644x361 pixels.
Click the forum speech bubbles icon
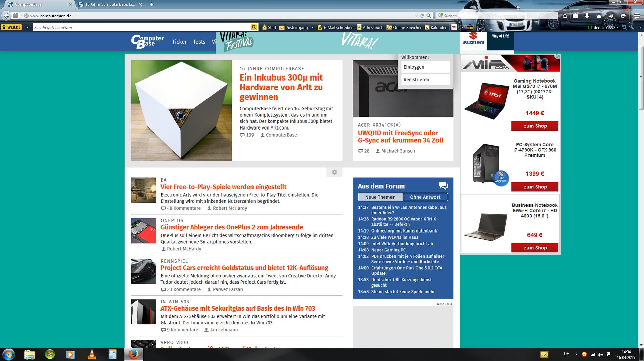point(443,186)
